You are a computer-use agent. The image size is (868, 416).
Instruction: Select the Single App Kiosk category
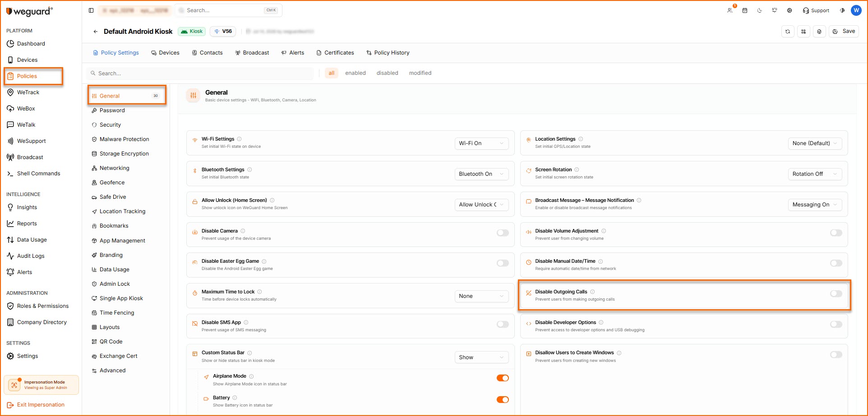click(121, 298)
